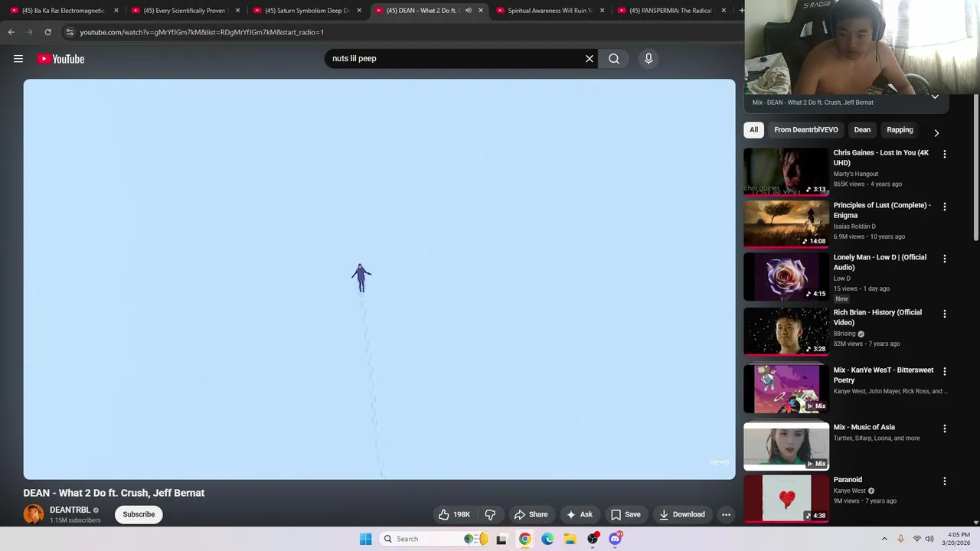Viewport: 980px width, 551px height.
Task: Open Chrome from the taskbar
Action: tap(524, 539)
